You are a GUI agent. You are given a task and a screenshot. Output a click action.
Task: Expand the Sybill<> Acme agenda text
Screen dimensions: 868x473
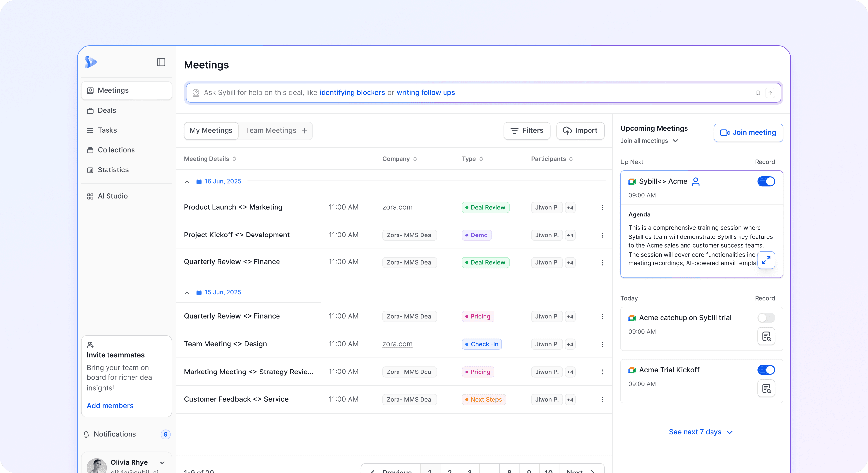tap(766, 260)
